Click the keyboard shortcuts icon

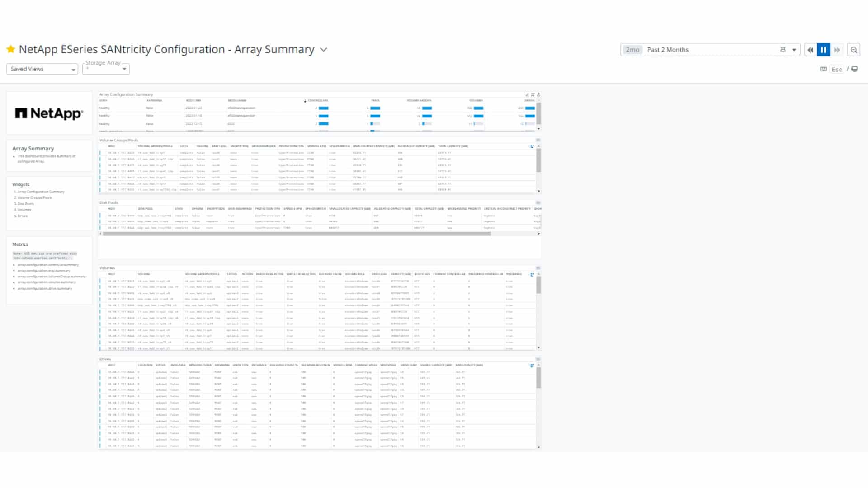(823, 69)
